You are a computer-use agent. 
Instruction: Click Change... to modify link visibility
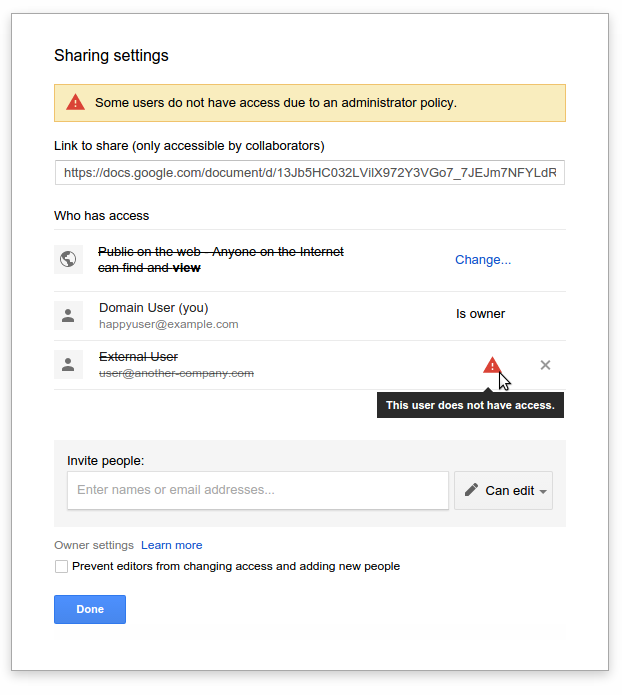tap(483, 260)
